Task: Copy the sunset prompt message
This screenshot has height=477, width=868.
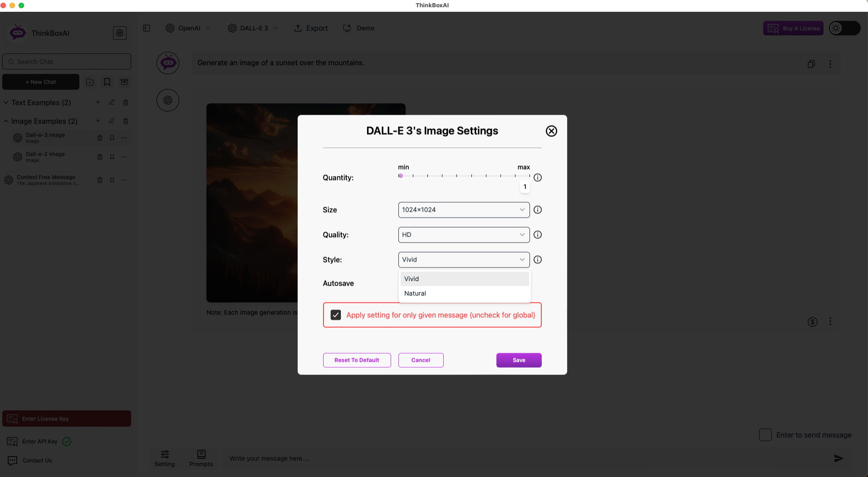Action: click(811, 64)
